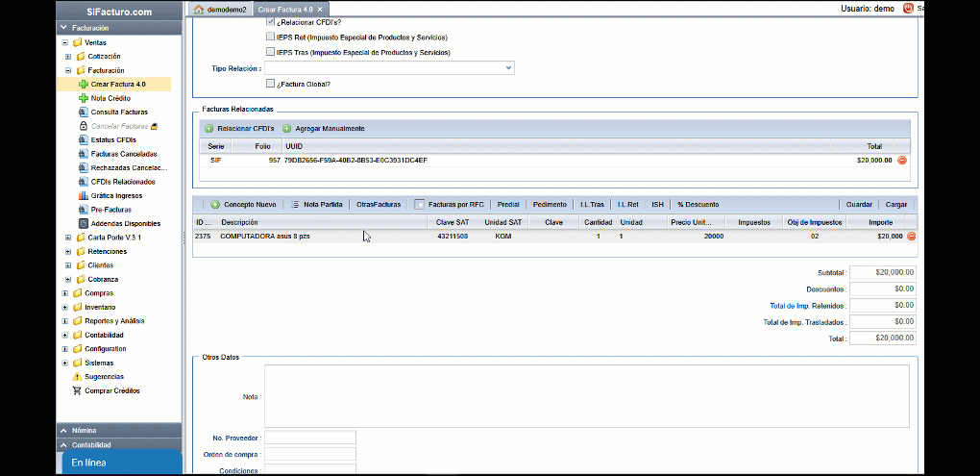Check the ¿Factura Global? checkbox
Viewport: 980px width, 476px height.
pos(271,84)
